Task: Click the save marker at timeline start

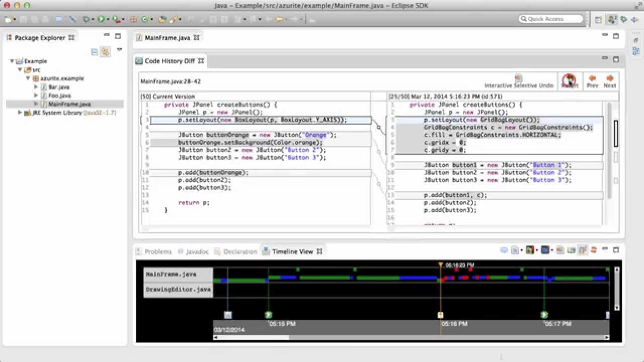Action: (228, 315)
